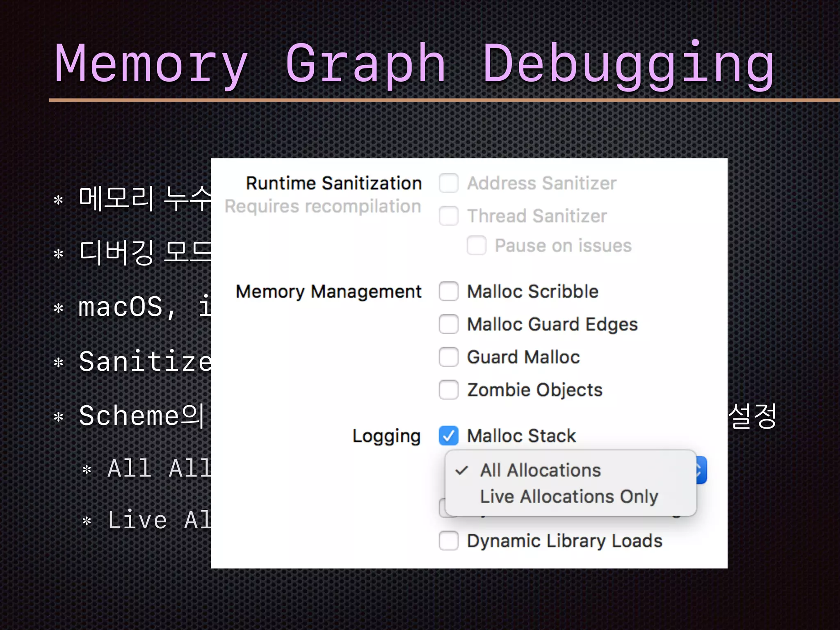Click the checkmark beside All Allocations
The height and width of the screenshot is (630, 840).
(462, 470)
